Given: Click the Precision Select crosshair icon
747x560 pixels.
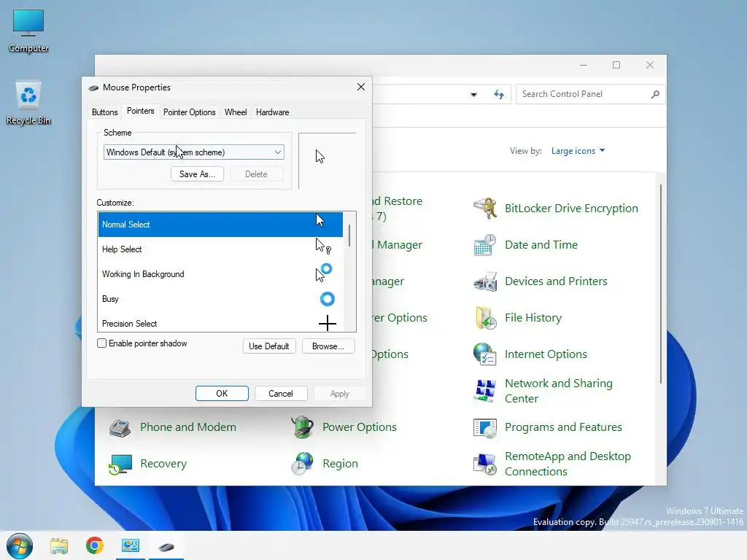Looking at the screenshot, I should [x=328, y=323].
